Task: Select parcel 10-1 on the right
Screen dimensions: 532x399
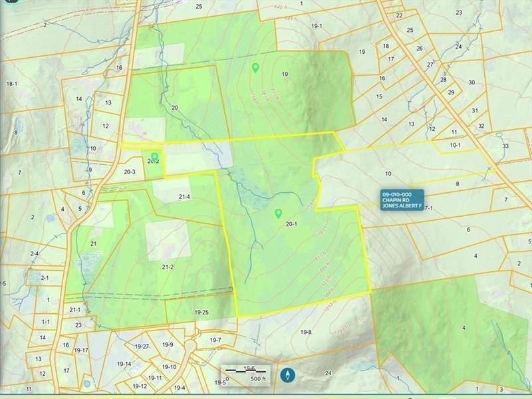Action: (456, 144)
